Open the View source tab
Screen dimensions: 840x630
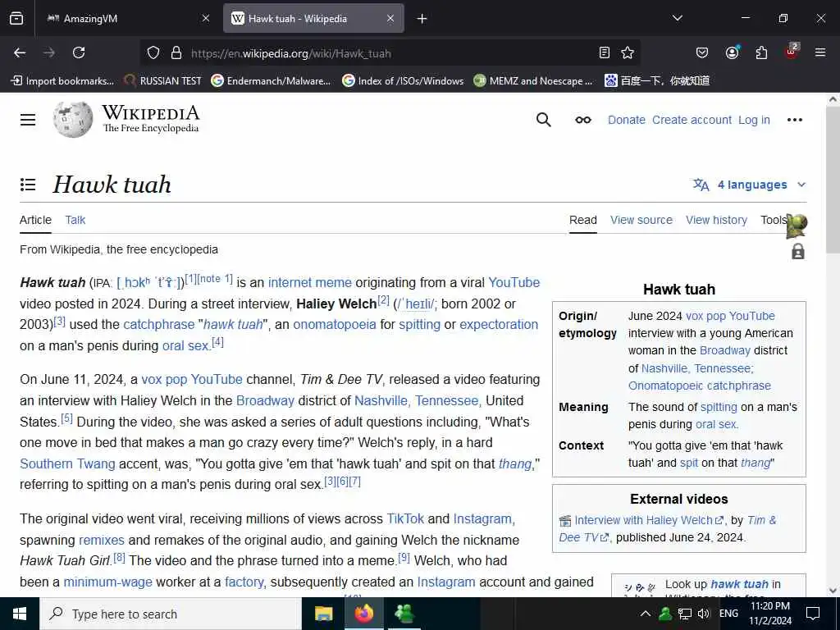641,220
